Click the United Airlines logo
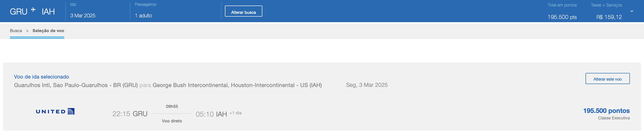This screenshot has width=644, height=133. pyautogui.click(x=55, y=111)
